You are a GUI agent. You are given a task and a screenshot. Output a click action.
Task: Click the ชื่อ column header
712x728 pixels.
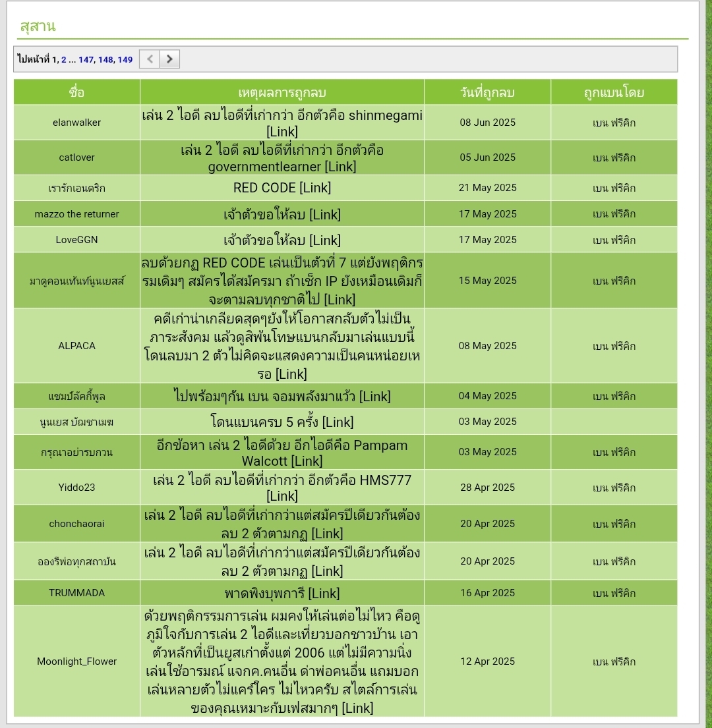tap(76, 92)
